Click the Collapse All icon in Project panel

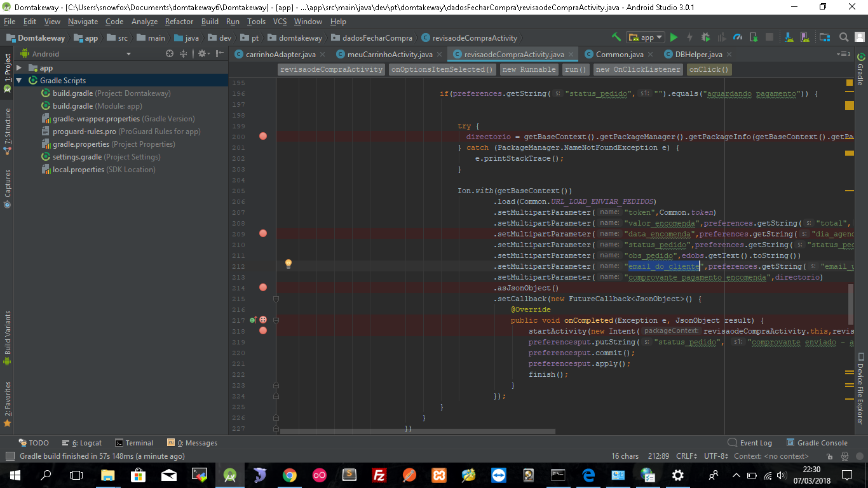[184, 54]
